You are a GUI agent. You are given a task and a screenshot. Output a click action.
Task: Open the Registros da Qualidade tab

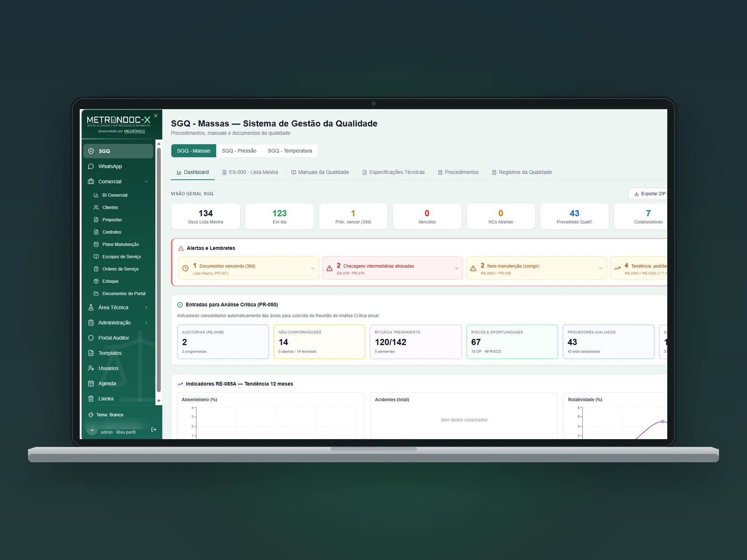pos(522,172)
